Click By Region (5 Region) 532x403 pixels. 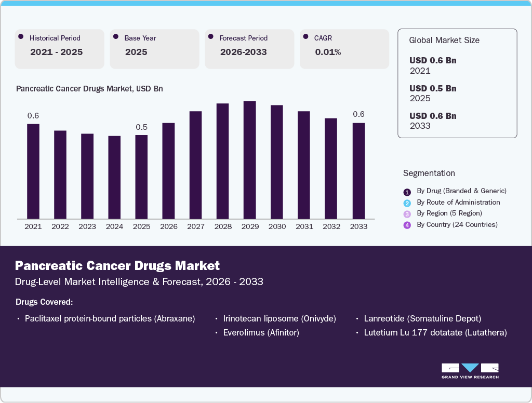tap(449, 213)
